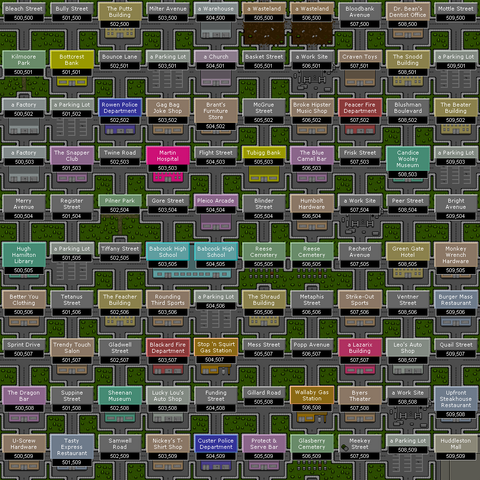Screen dimensions: 480x480
Task: Select The Shraud Building label
Action: tap(264, 300)
